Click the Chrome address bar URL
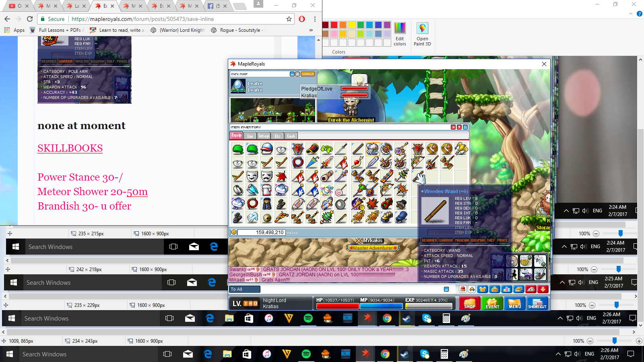644x362 pixels. click(x=143, y=19)
